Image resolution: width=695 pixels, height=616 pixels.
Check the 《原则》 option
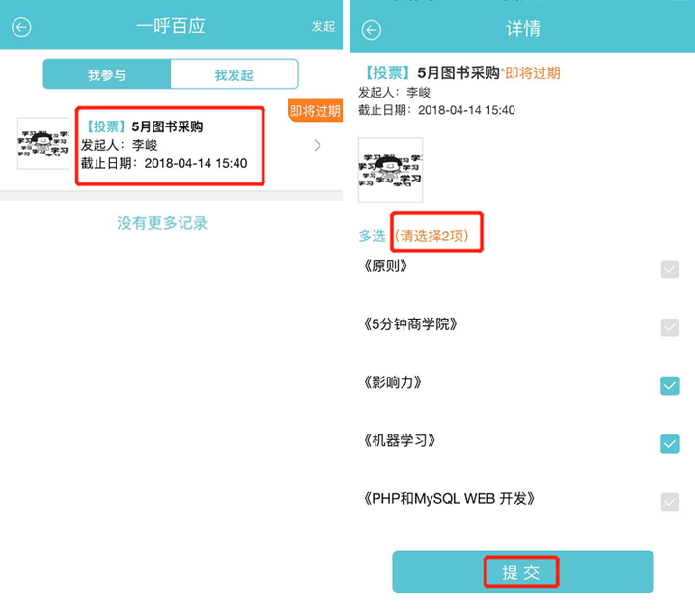click(x=669, y=269)
